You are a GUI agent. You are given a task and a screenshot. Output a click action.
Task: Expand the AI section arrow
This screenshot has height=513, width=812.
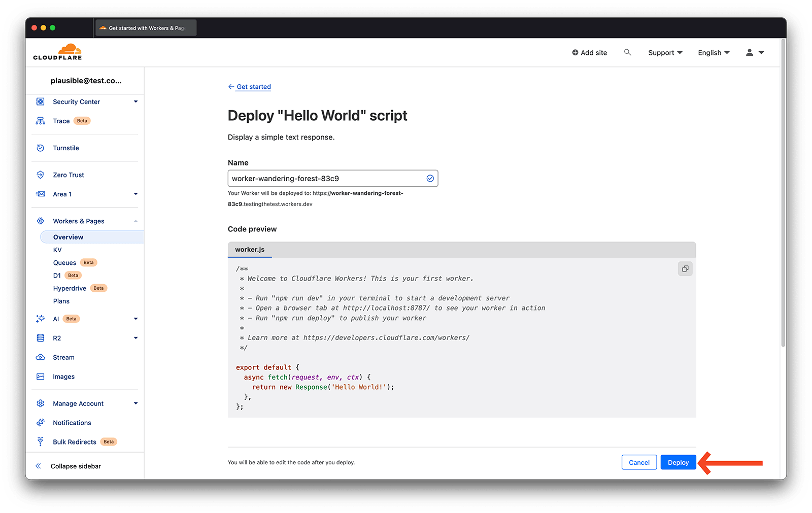(136, 319)
